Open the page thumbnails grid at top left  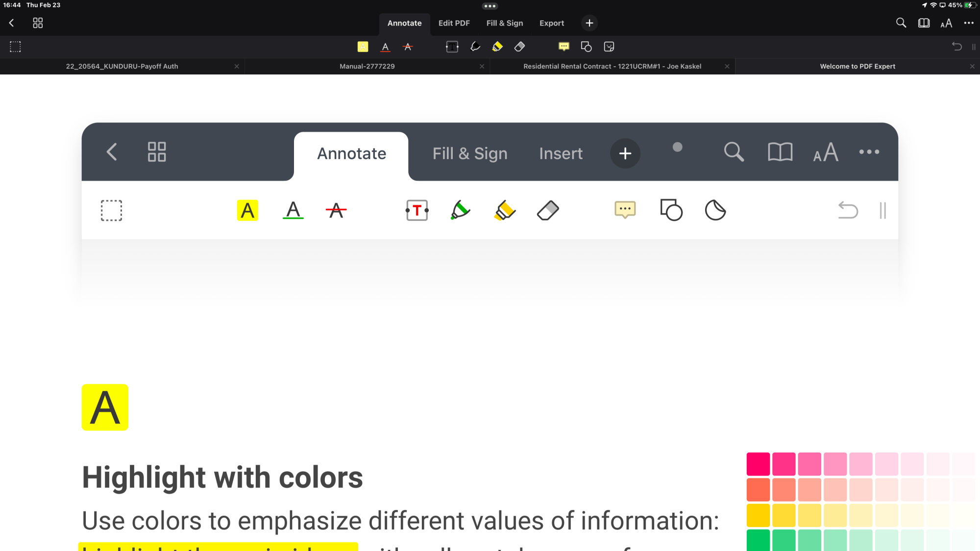click(38, 23)
